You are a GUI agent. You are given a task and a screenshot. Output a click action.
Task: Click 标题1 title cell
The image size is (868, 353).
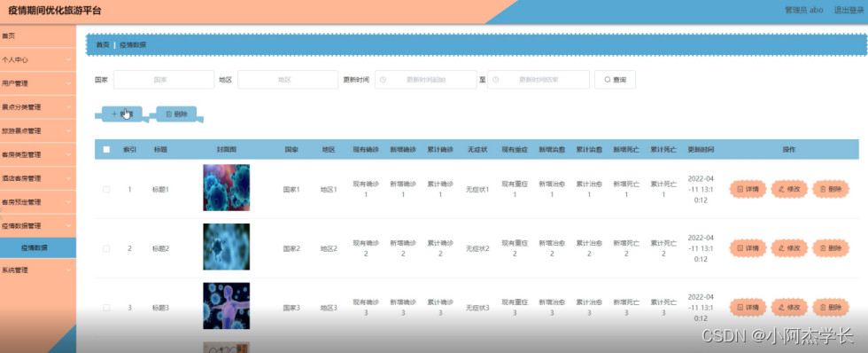tap(160, 190)
